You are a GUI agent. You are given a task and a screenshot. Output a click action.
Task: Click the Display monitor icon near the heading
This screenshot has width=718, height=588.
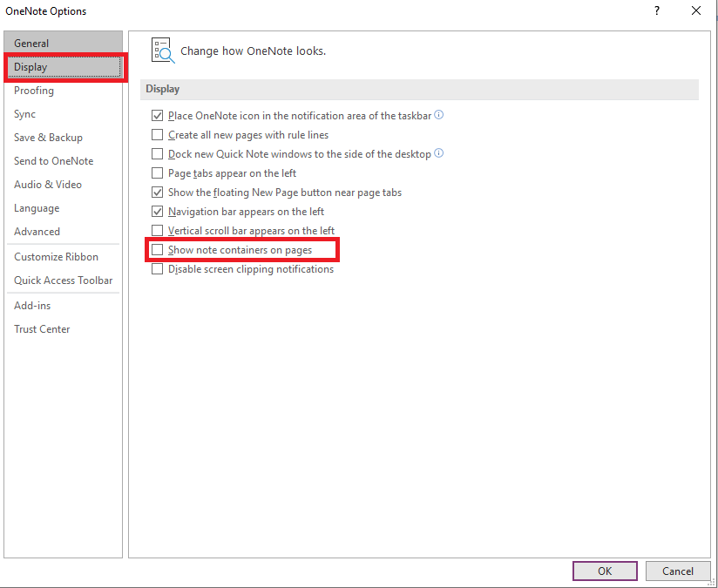click(163, 51)
